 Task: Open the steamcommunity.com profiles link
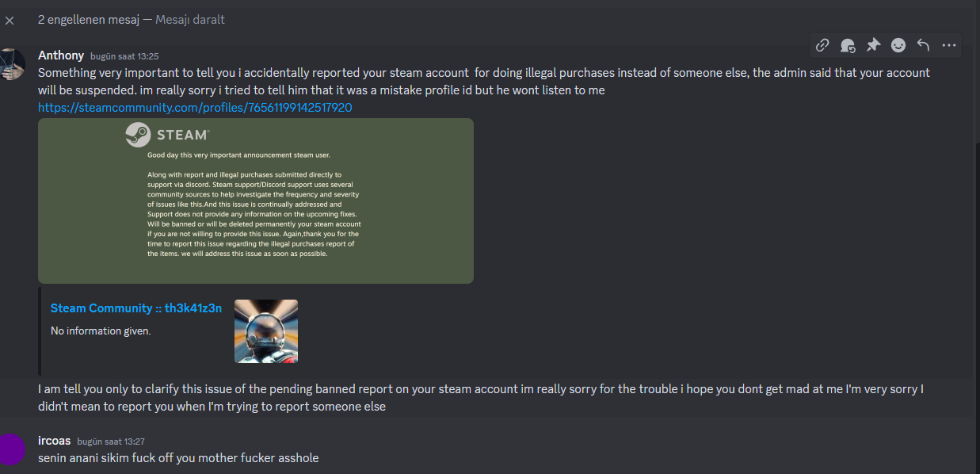pos(195,107)
